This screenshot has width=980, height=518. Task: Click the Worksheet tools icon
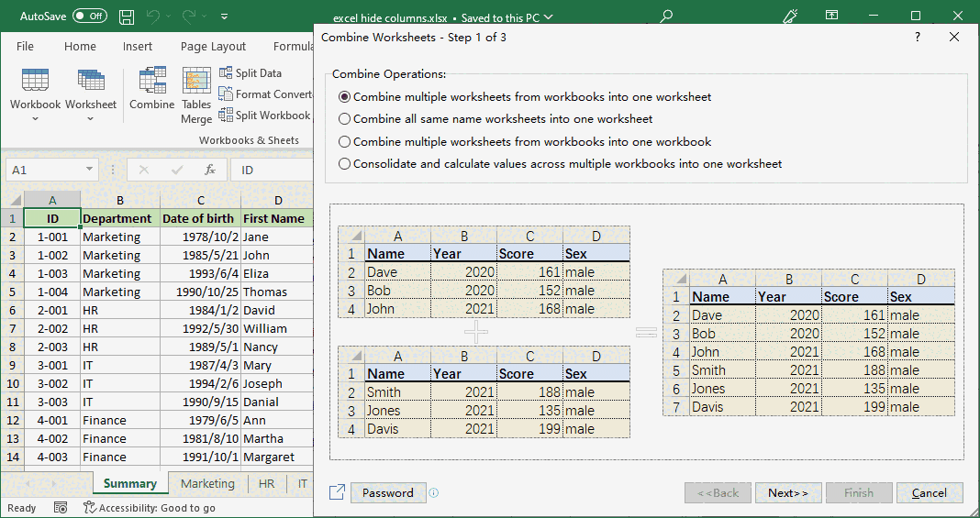click(91, 81)
